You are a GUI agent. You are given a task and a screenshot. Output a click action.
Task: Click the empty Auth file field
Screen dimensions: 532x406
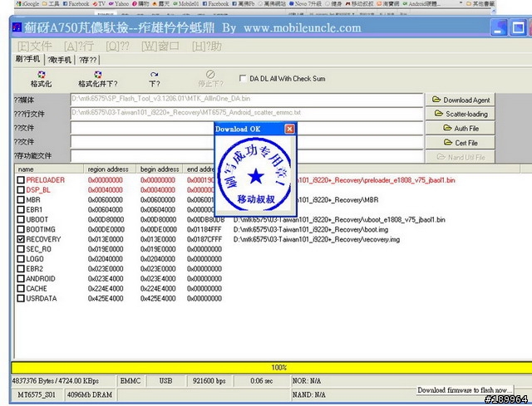click(x=247, y=128)
